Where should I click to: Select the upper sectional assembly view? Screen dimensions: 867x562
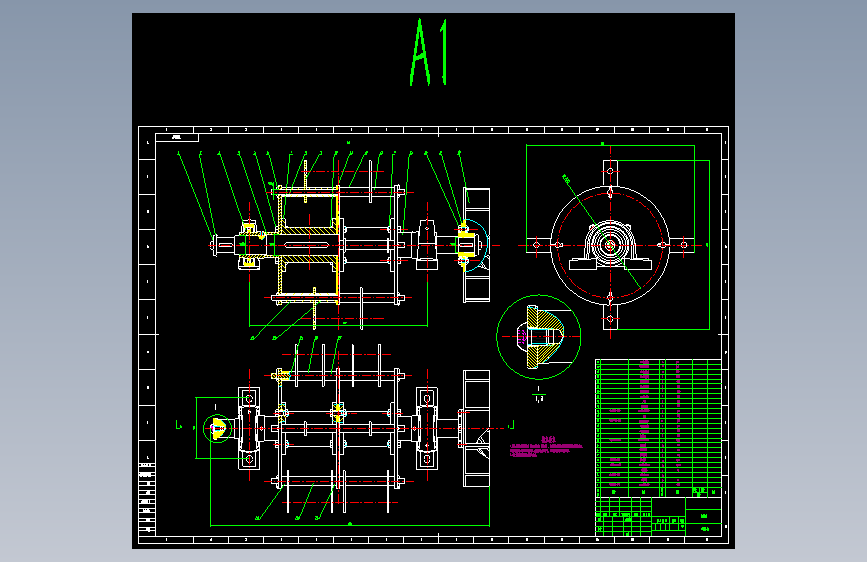(351, 243)
